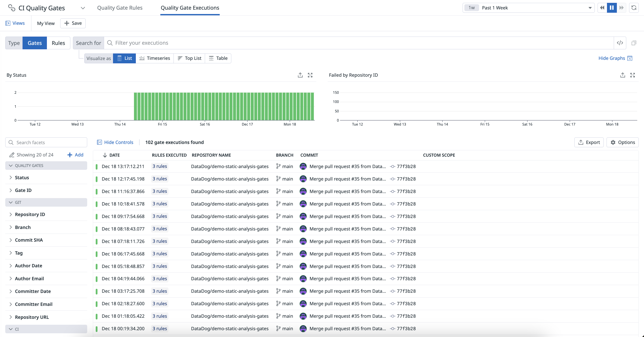This screenshot has width=644, height=337.
Task: Collapse the CI facet group
Action: pos(46,329)
